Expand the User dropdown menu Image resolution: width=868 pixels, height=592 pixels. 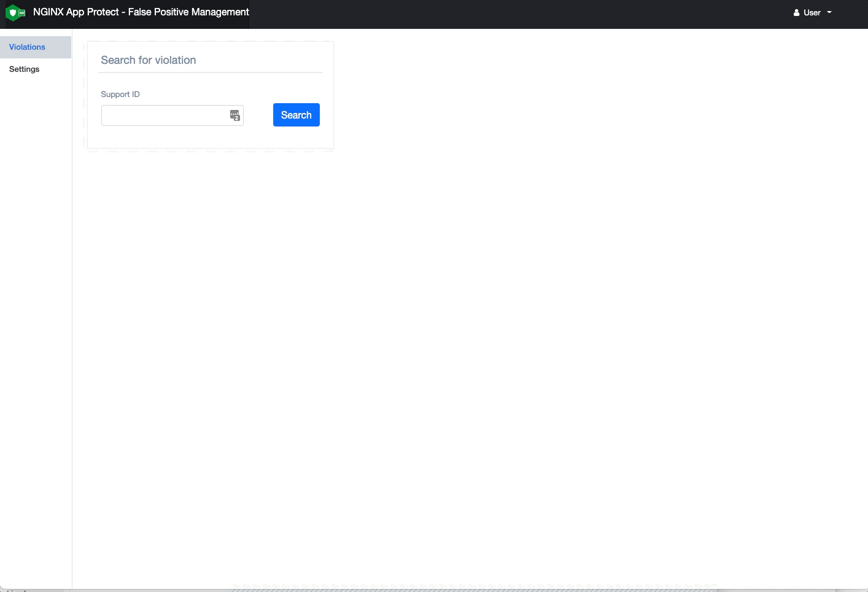tap(813, 12)
